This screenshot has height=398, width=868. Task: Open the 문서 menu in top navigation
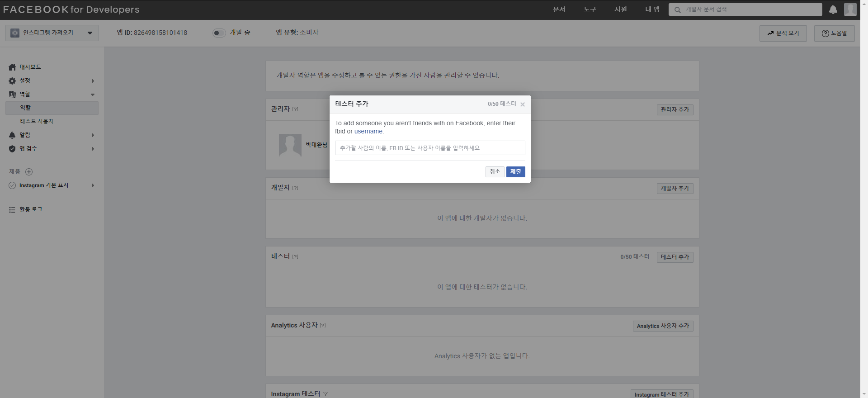pyautogui.click(x=559, y=9)
